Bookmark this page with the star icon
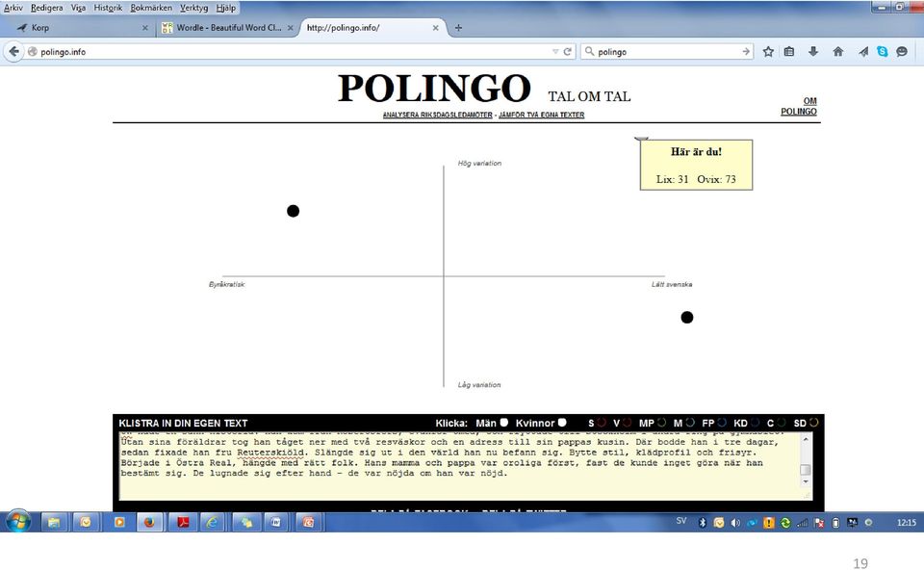The image size is (924, 570). click(768, 51)
